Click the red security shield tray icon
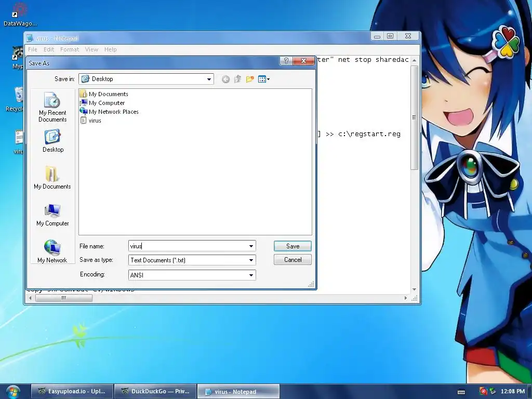This screenshot has width=532, height=399. click(x=483, y=391)
